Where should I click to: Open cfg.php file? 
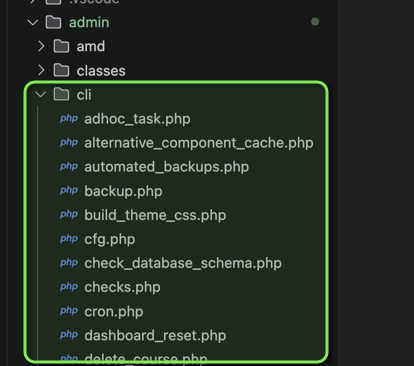tap(110, 239)
